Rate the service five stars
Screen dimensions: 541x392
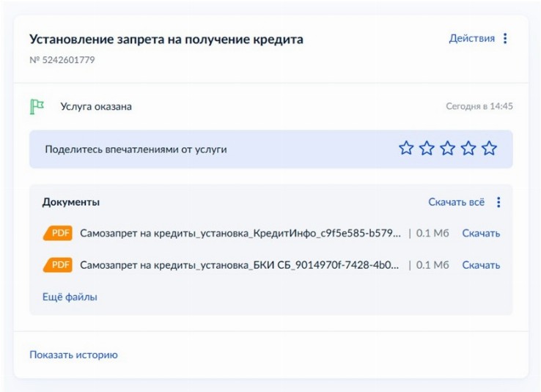[x=489, y=149]
